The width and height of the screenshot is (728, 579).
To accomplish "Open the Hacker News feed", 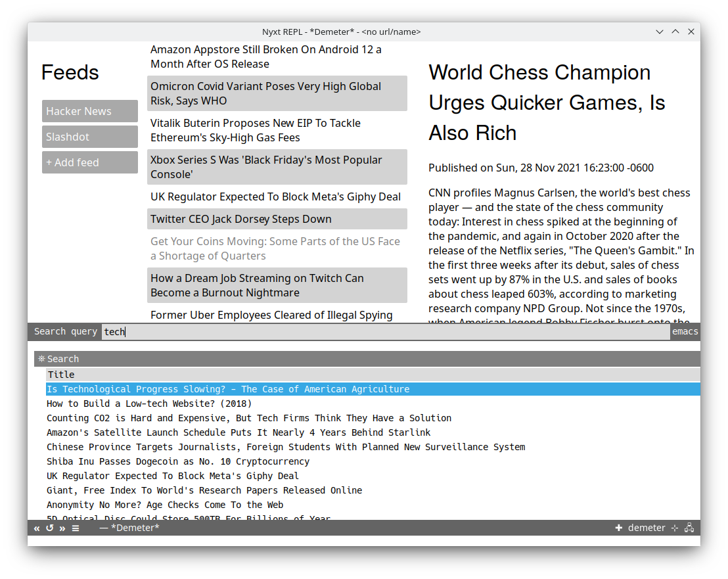I will (90, 111).
